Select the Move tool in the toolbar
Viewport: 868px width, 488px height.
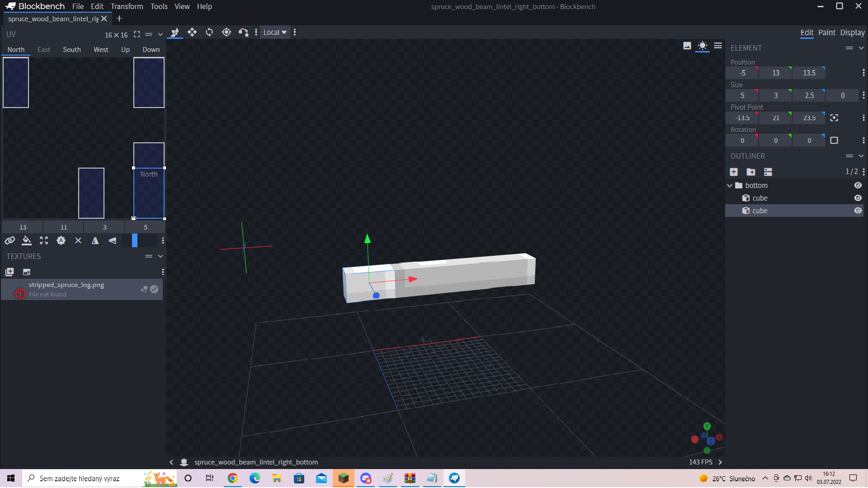pyautogui.click(x=192, y=32)
